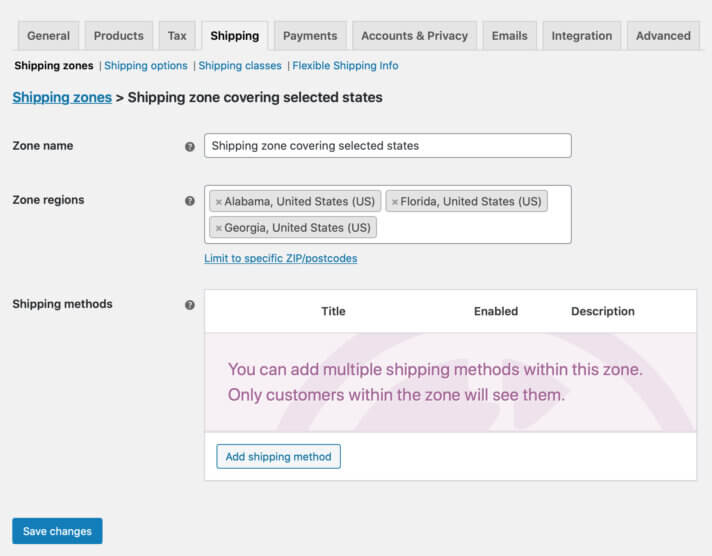Remove Georgia from zone regions

(218, 228)
